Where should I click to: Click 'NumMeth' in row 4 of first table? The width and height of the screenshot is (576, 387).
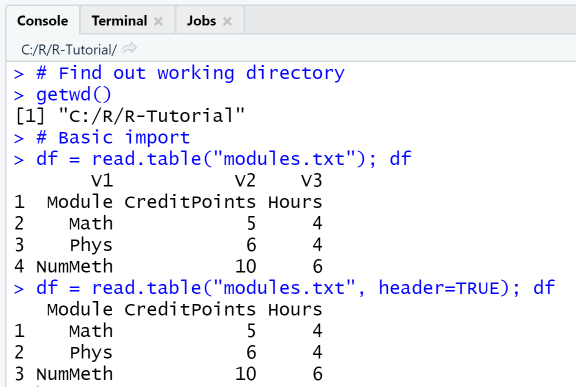tap(74, 266)
